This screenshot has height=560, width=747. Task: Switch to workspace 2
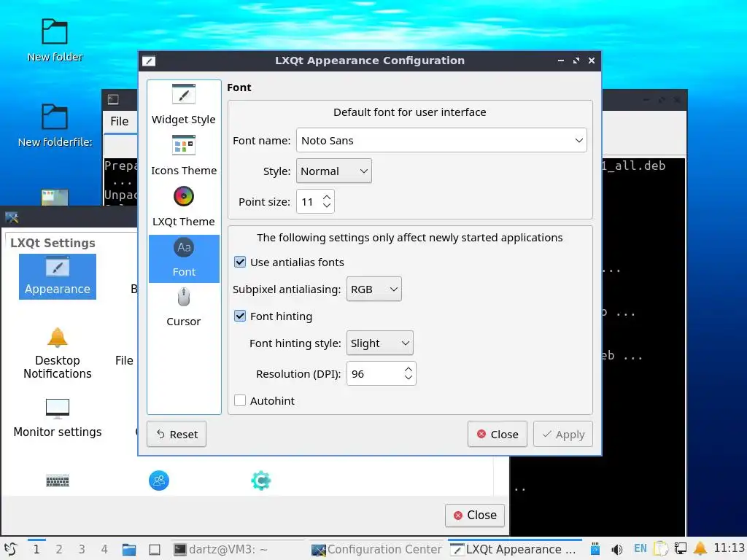coord(59,550)
